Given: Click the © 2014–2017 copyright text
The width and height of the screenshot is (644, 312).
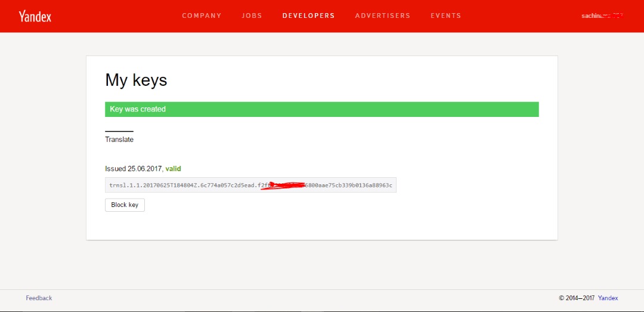Looking at the screenshot, I should tap(577, 298).
